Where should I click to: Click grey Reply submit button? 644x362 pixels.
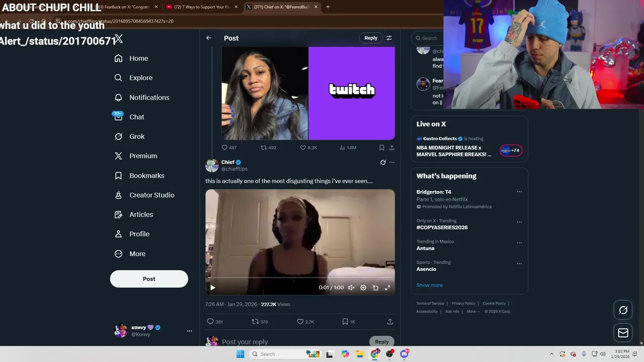382,342
